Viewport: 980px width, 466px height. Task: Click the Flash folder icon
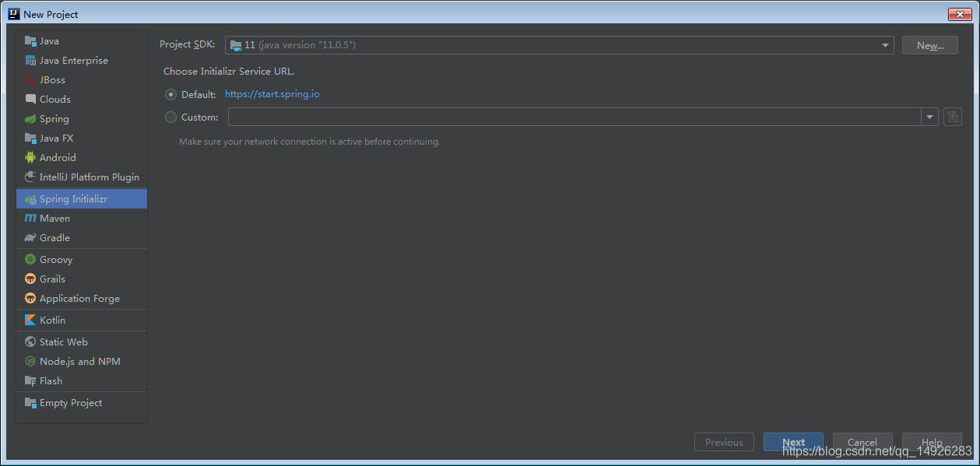[30, 381]
